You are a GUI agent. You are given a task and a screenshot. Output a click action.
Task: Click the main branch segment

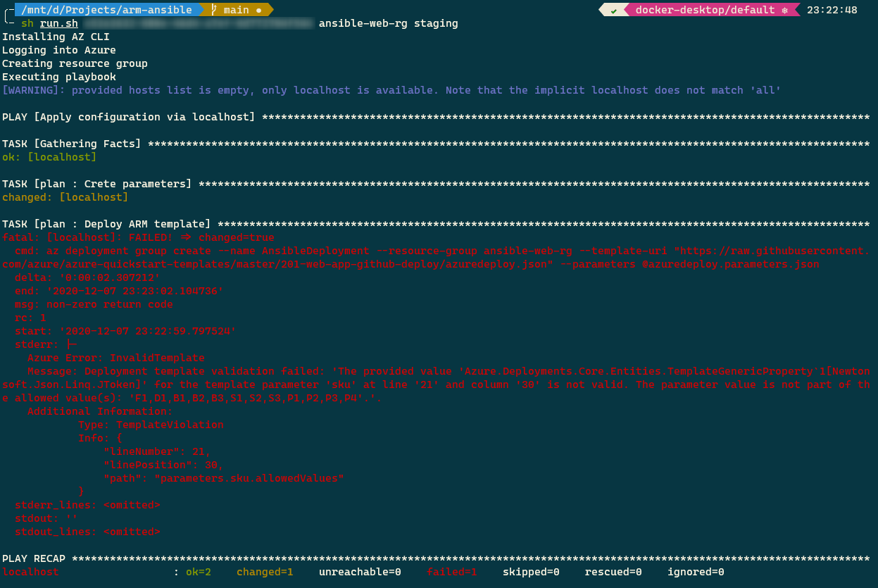237,10
